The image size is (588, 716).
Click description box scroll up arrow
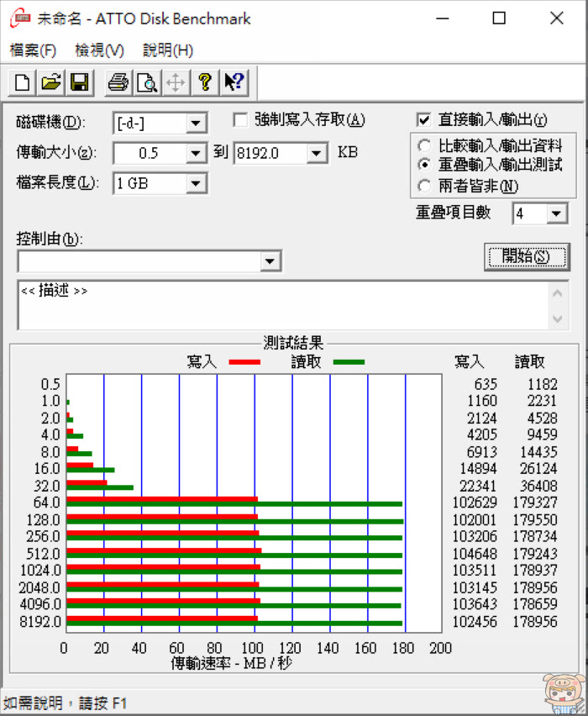click(x=558, y=293)
